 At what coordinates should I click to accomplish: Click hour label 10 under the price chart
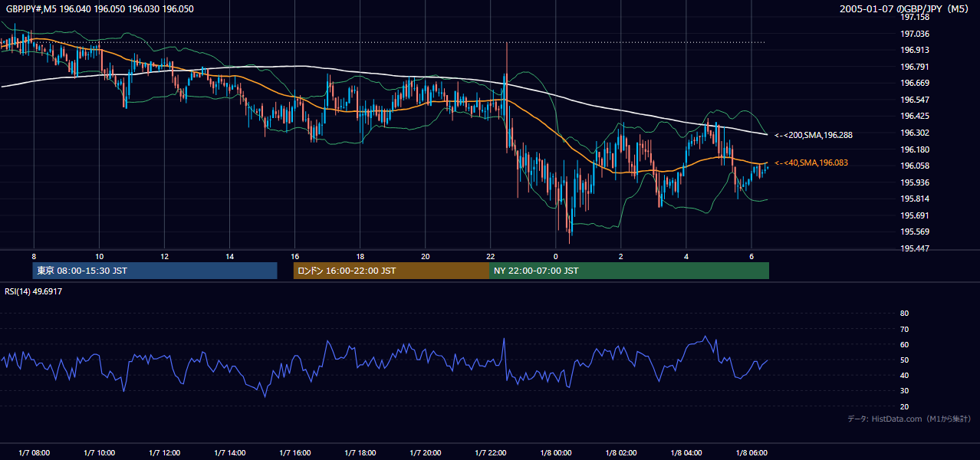(100, 256)
